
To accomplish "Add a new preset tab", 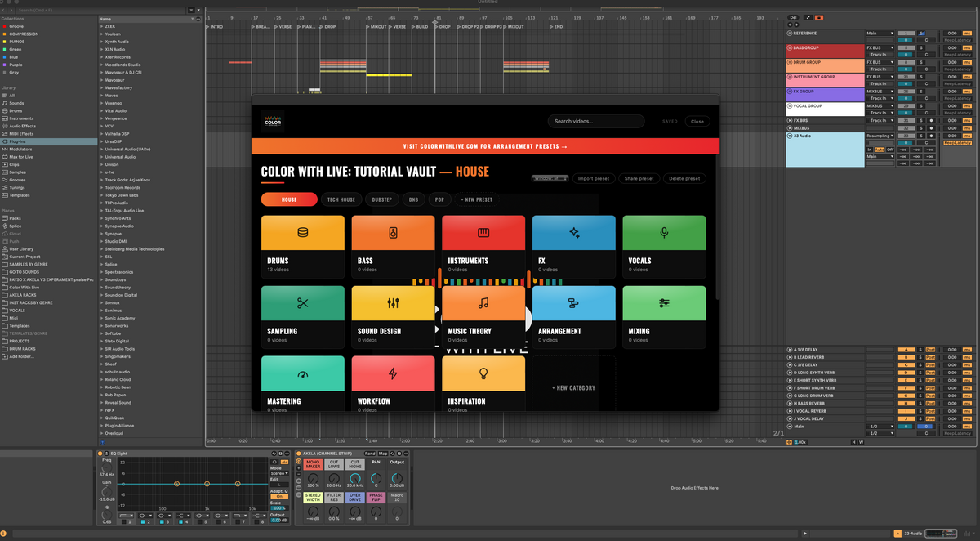I will (477, 199).
